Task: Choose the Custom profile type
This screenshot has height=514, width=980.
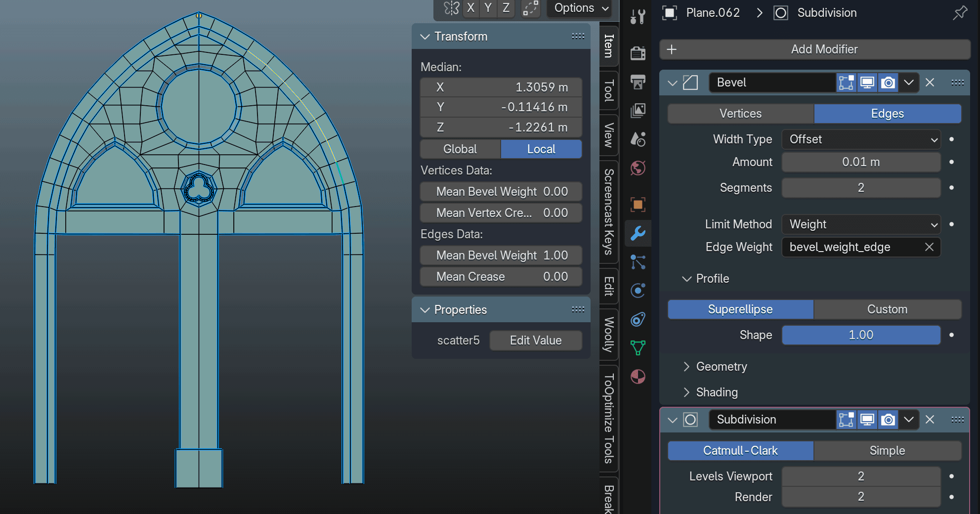Action: click(887, 309)
